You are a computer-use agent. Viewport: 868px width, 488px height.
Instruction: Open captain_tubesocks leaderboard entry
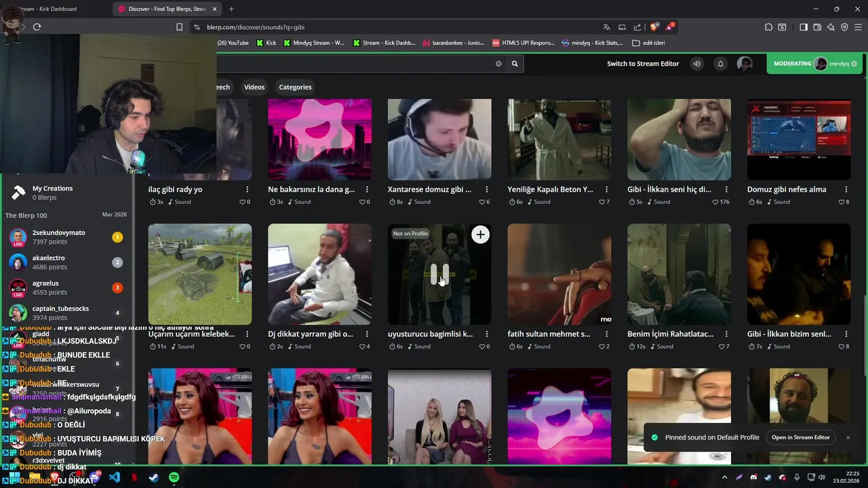pos(66,313)
